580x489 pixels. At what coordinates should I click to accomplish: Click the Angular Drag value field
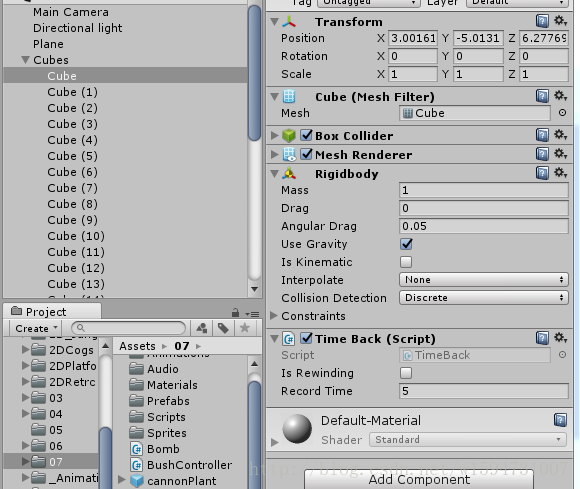483,226
